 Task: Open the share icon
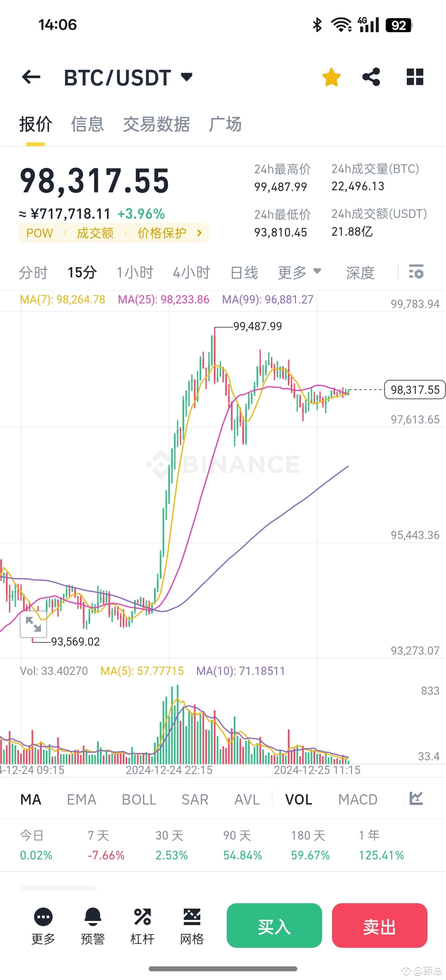(370, 77)
